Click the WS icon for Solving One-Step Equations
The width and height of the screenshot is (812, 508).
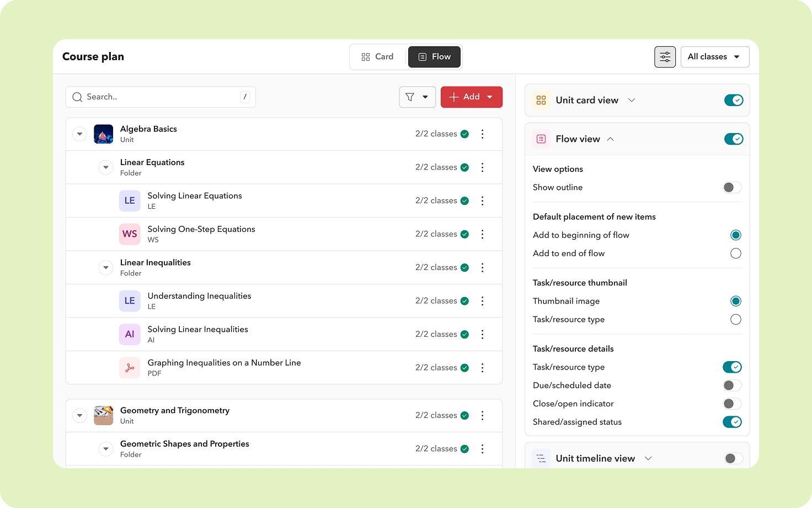click(x=130, y=234)
